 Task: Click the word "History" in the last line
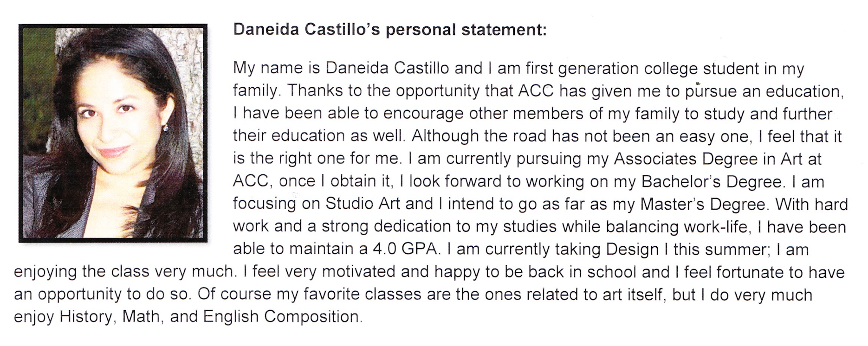[86, 318]
